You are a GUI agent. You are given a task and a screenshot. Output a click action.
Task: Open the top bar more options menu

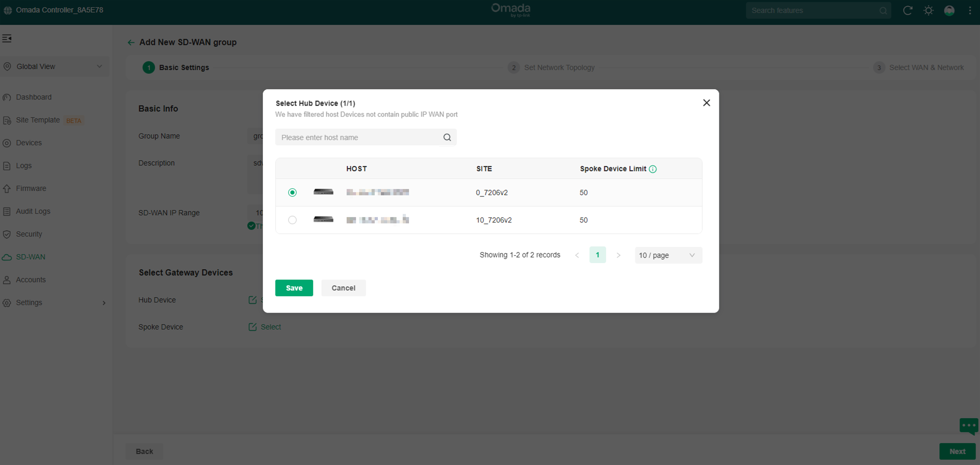coord(970,10)
